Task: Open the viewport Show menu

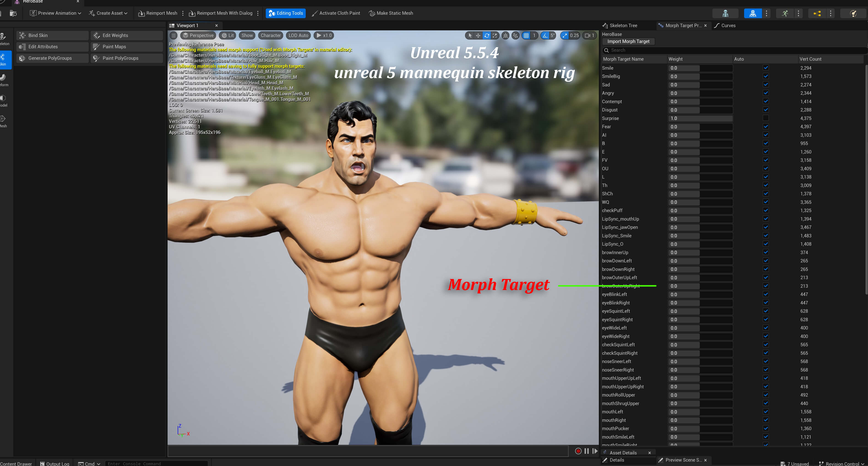Action: tap(247, 35)
